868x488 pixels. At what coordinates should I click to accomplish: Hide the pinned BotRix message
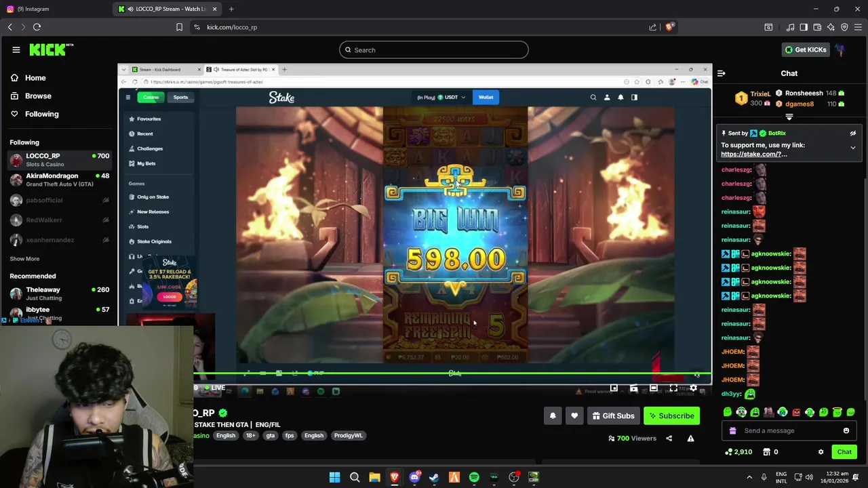click(853, 134)
